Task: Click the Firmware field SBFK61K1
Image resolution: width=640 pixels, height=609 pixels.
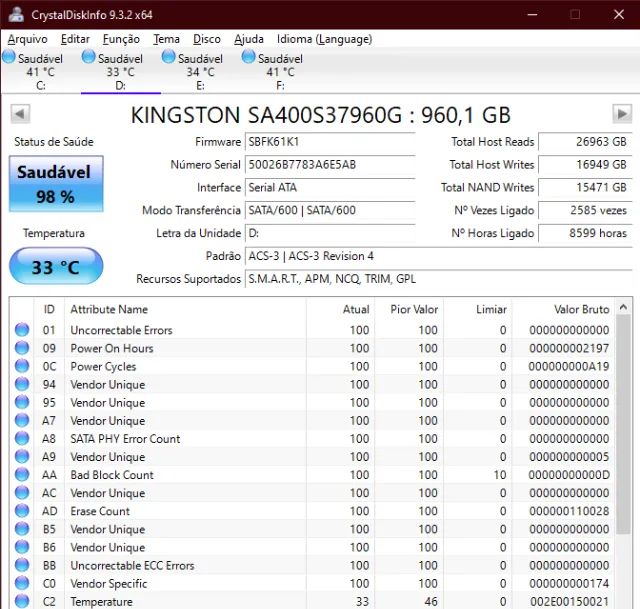Action: coord(330,142)
